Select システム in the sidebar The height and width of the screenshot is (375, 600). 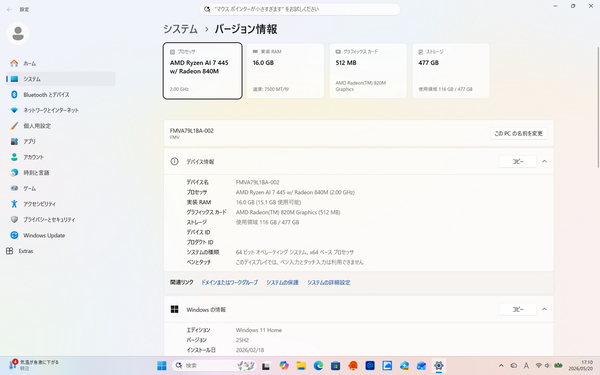(60, 79)
